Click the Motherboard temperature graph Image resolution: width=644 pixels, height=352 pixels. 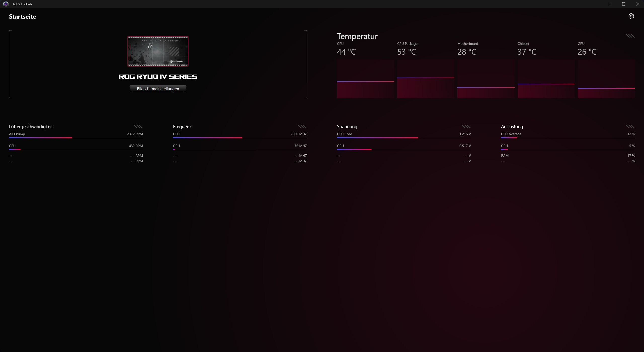pyautogui.click(x=486, y=79)
